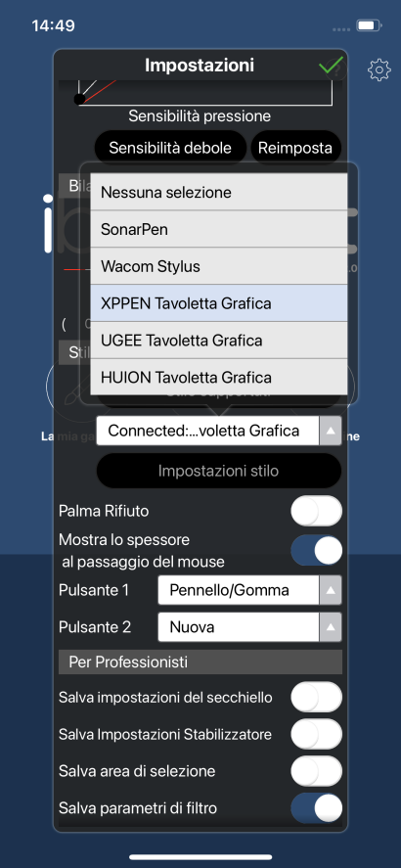Open the Pulsante 2 Nuova dropdown
This screenshot has height=868, width=401.
pyautogui.click(x=249, y=627)
